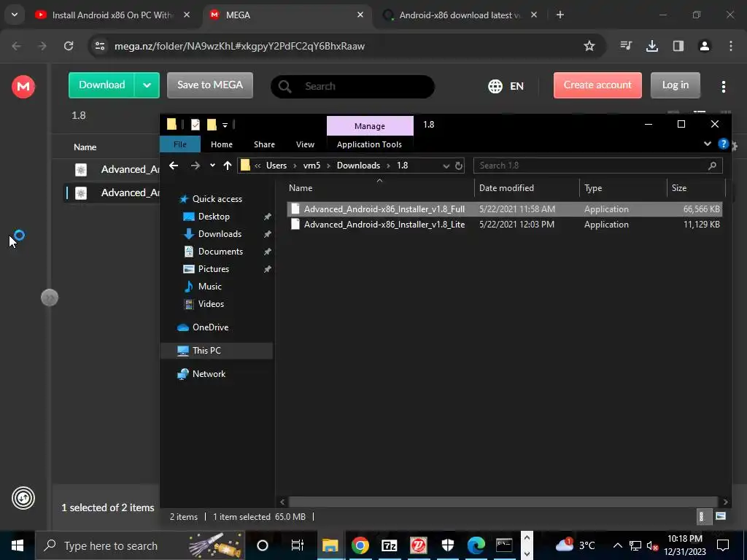This screenshot has width=747, height=560.
Task: Click the Search 1.8 field
Action: (x=597, y=166)
